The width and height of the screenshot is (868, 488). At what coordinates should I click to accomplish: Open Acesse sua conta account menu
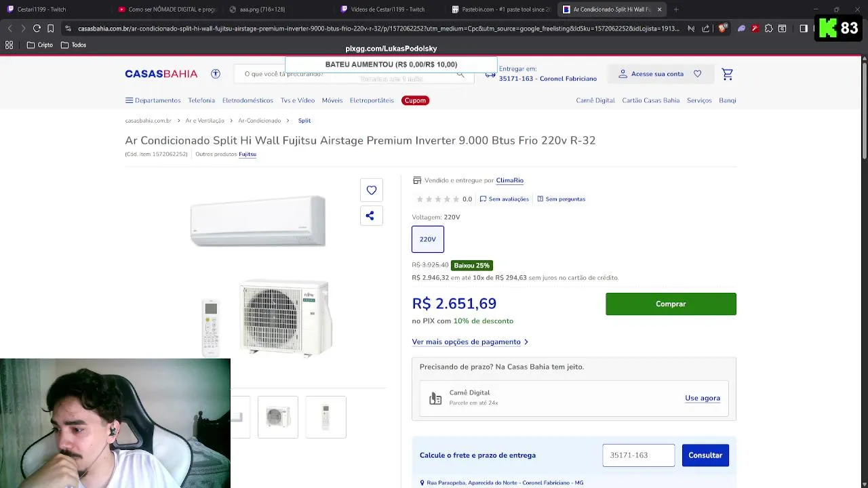click(651, 74)
